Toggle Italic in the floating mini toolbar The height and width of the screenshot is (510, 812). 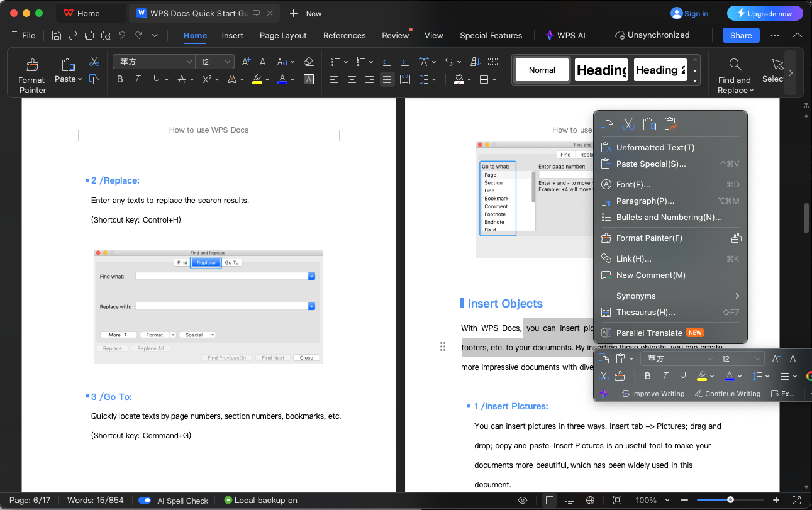(x=665, y=376)
